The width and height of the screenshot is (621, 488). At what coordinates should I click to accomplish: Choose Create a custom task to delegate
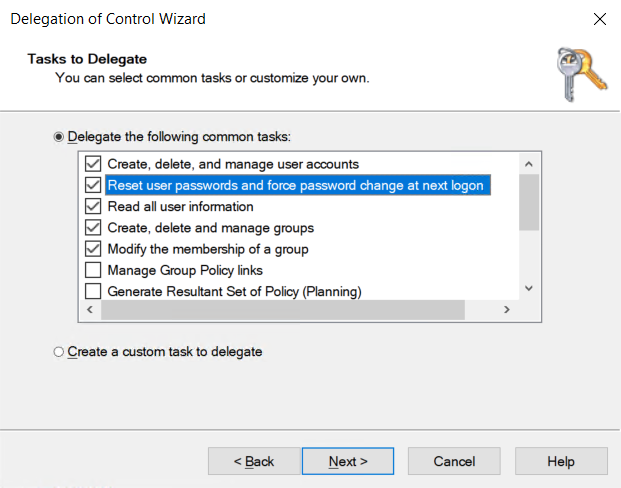[x=59, y=352]
